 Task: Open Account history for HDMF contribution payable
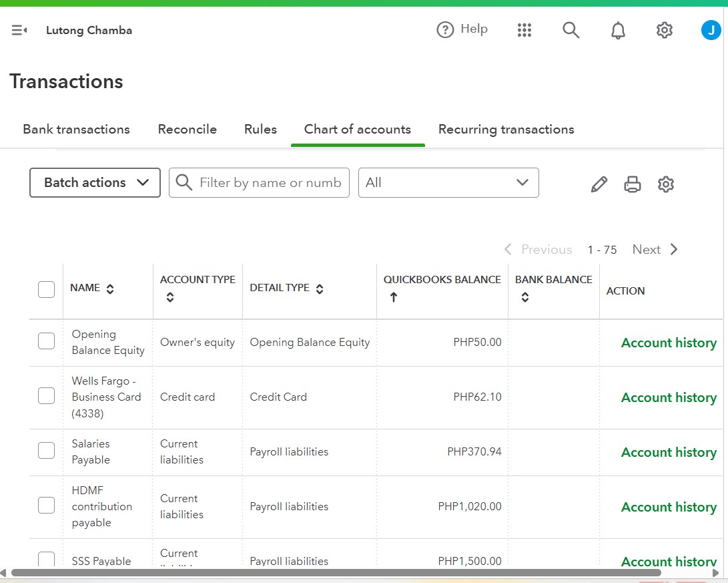coord(669,508)
